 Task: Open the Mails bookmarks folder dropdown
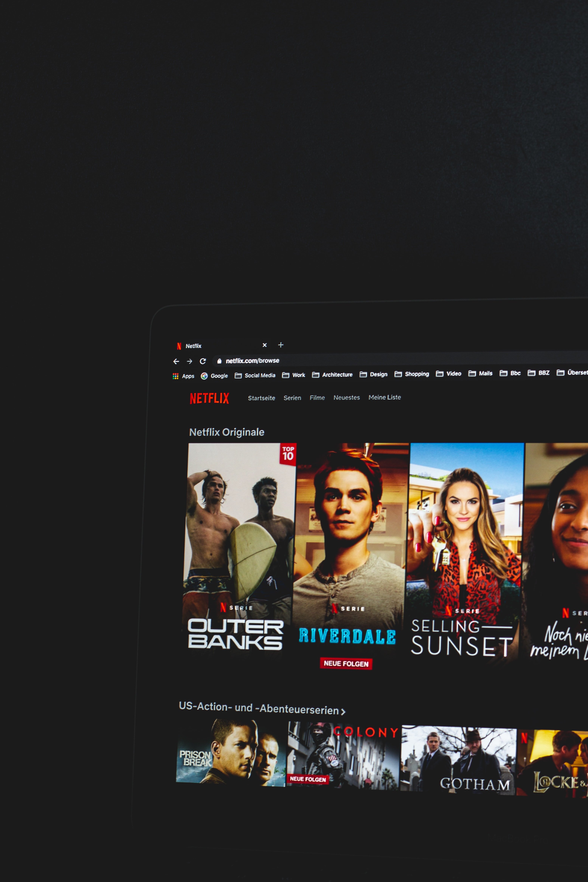coord(486,373)
